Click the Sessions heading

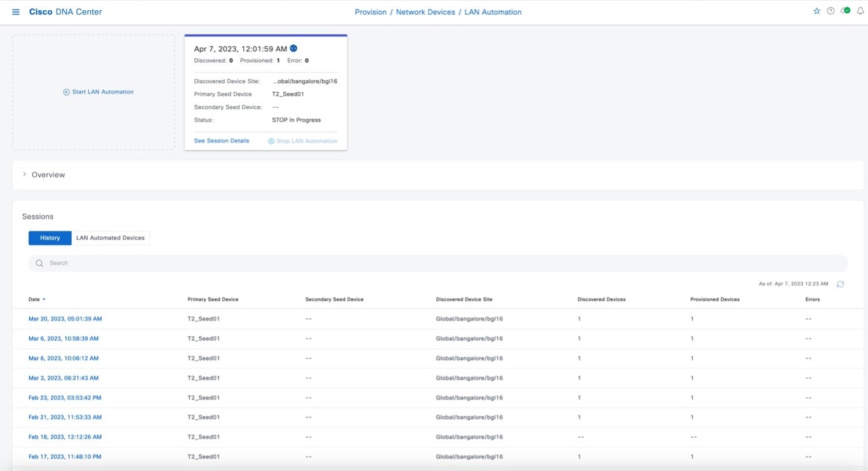click(38, 217)
